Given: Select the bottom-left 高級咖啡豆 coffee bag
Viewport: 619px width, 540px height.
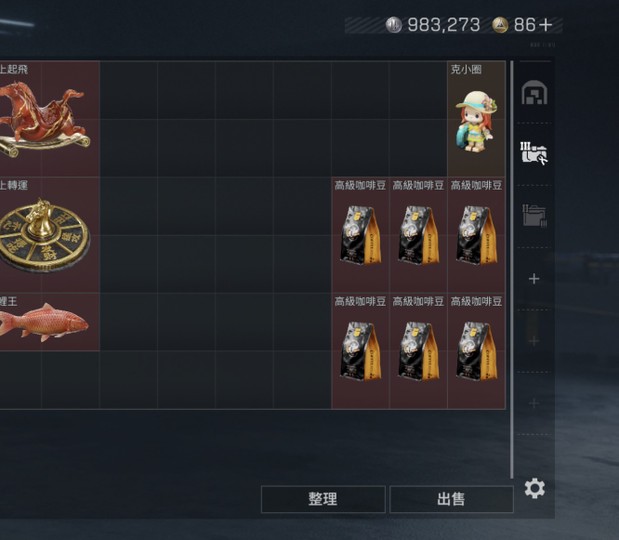Looking at the screenshot, I should pos(360,351).
